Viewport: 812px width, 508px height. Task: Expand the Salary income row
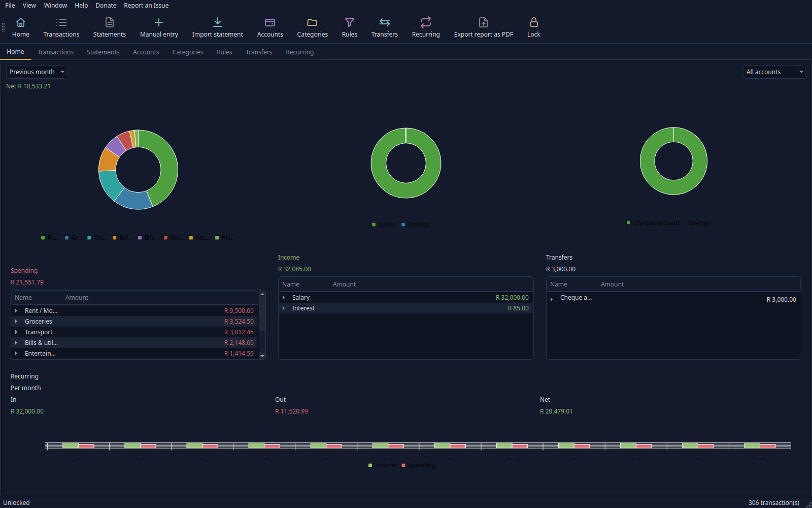click(x=284, y=298)
